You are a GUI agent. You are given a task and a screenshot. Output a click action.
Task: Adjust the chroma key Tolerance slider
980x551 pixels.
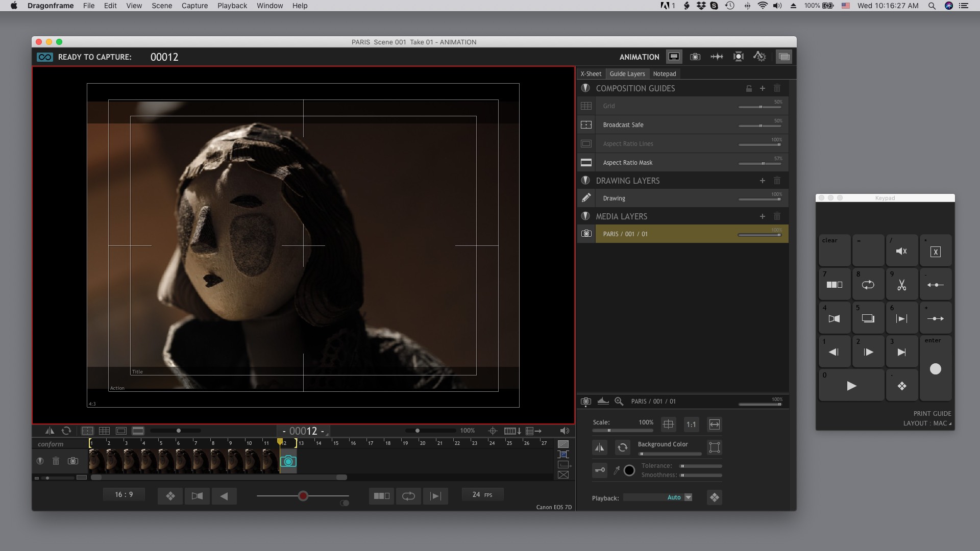pos(700,466)
